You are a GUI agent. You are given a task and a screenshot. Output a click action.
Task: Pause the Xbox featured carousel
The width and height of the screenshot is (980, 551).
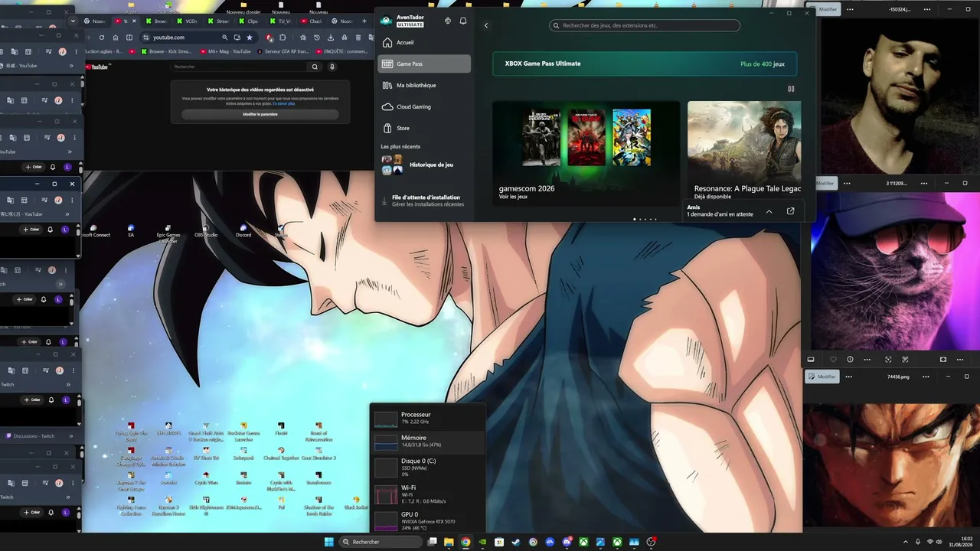click(x=791, y=89)
